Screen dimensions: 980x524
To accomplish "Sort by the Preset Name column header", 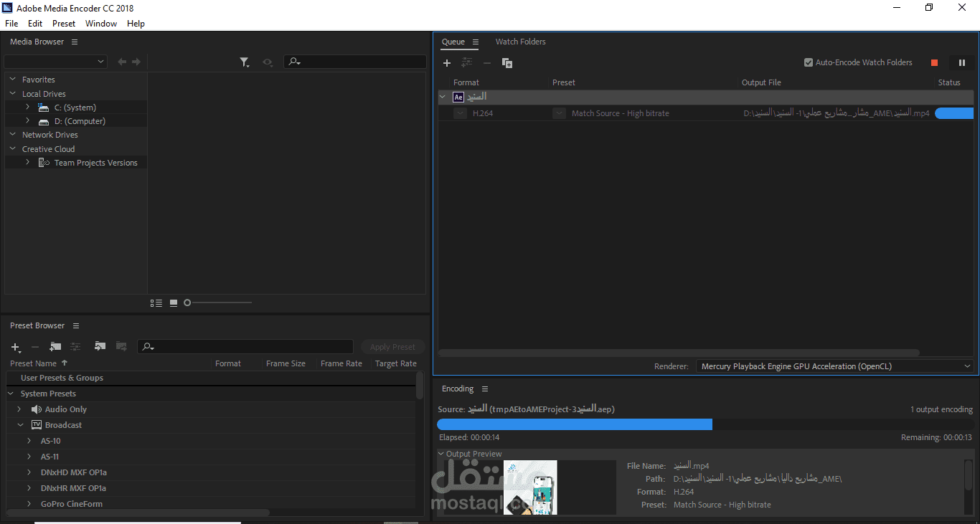I will [32, 363].
